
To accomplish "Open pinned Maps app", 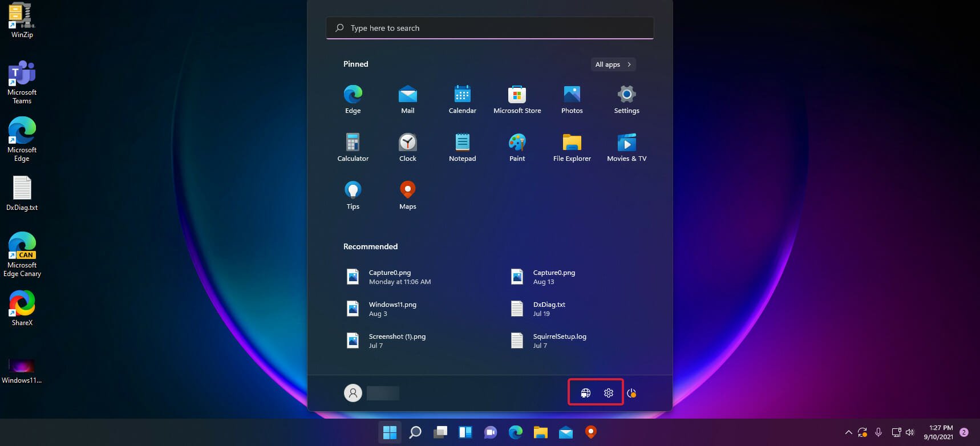I will click(407, 195).
